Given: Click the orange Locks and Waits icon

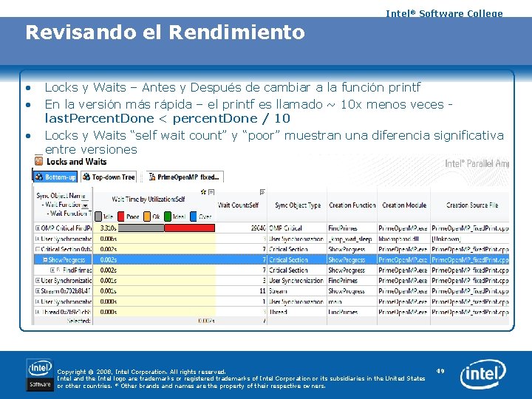Looking at the screenshot, I should (x=38, y=161).
